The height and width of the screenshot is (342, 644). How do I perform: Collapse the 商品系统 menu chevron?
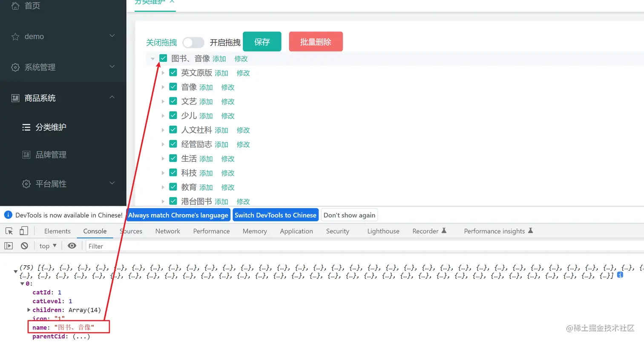(112, 97)
